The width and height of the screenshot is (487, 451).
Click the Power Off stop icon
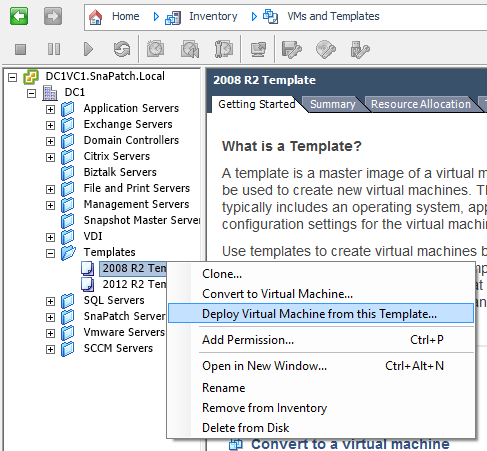click(21, 49)
